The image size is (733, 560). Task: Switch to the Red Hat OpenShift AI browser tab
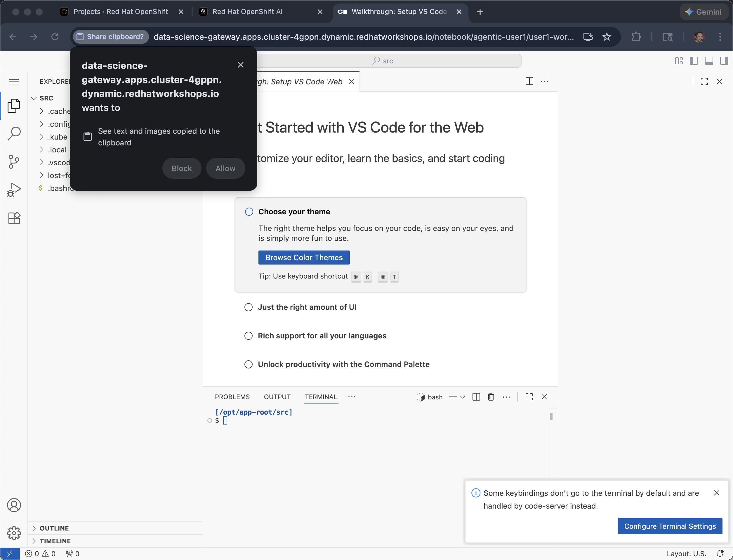tap(247, 11)
